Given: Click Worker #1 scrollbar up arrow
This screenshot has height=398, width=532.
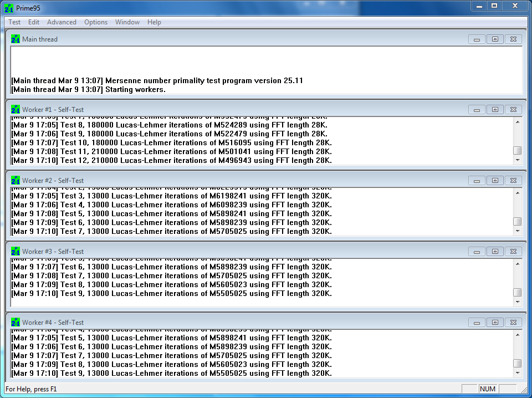Looking at the screenshot, I should [518, 122].
